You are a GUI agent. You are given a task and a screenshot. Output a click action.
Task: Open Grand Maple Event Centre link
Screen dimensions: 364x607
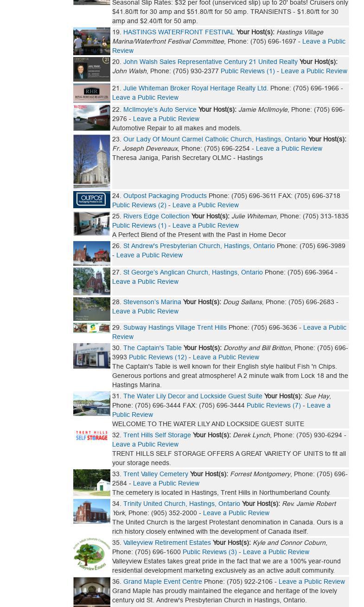point(162,581)
